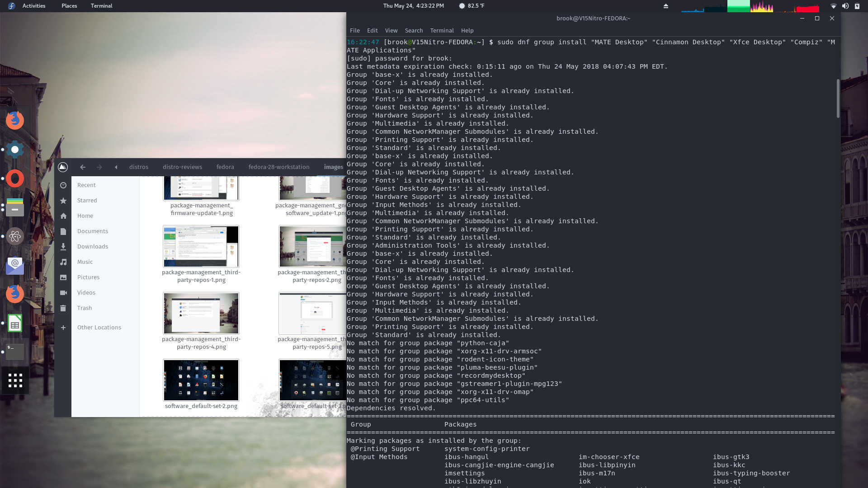
Task: Select package-management_third-party-repos-4.png thumbnail
Action: 201,313
